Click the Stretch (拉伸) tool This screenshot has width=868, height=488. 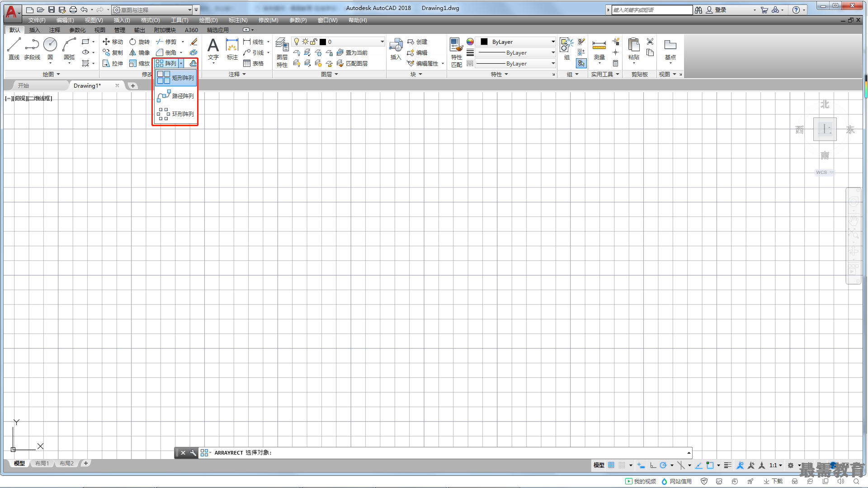[x=113, y=63]
